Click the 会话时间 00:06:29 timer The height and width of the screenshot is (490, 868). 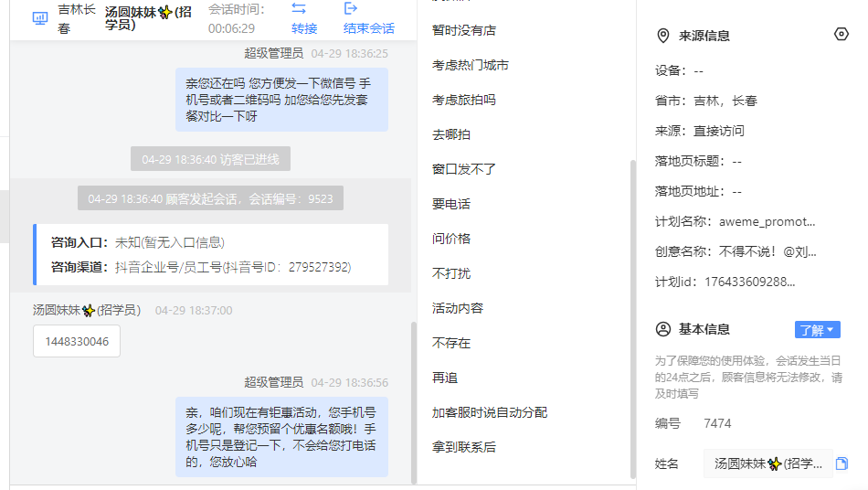tap(237, 19)
